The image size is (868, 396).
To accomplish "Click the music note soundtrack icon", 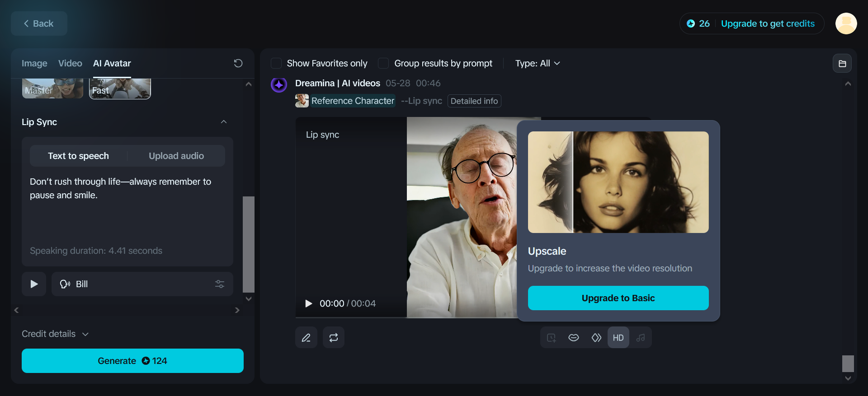I will [x=641, y=338].
